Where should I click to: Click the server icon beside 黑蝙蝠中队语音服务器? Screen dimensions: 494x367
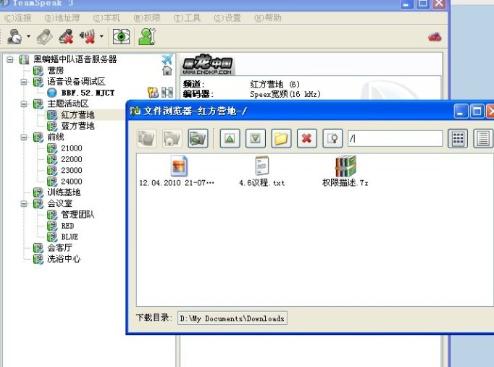click(24, 60)
